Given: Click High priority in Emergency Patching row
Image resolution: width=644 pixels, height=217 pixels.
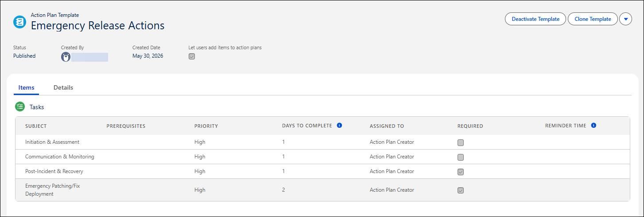Looking at the screenshot, I should tap(200, 190).
